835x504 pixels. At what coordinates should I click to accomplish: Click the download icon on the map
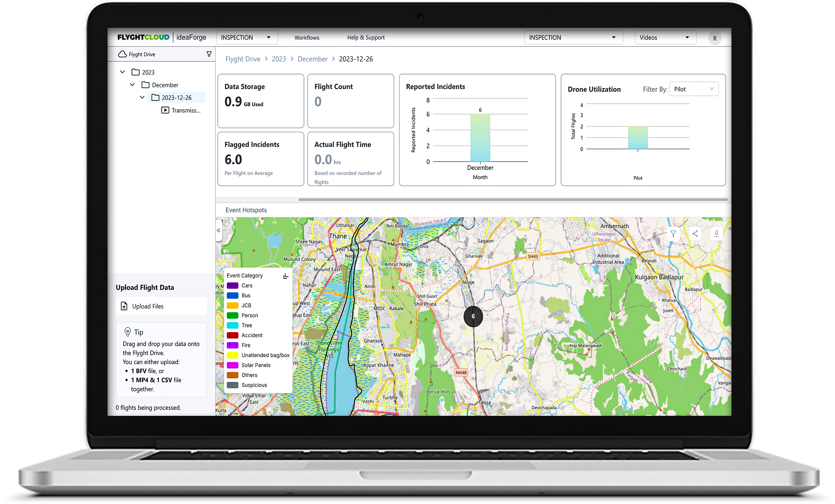[x=716, y=233]
